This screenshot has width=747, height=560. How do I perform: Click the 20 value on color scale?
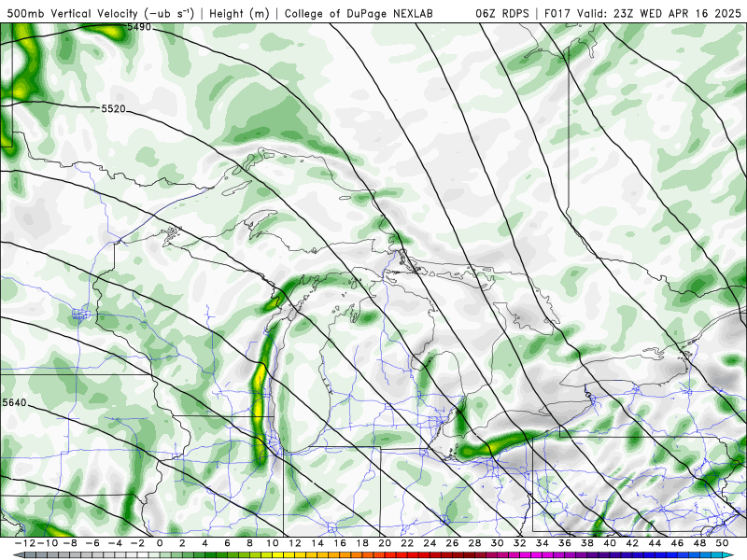[x=385, y=543]
